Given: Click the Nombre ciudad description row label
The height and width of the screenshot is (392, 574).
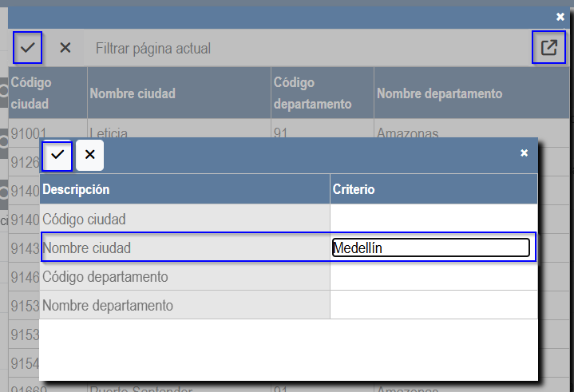Looking at the screenshot, I should [x=184, y=248].
